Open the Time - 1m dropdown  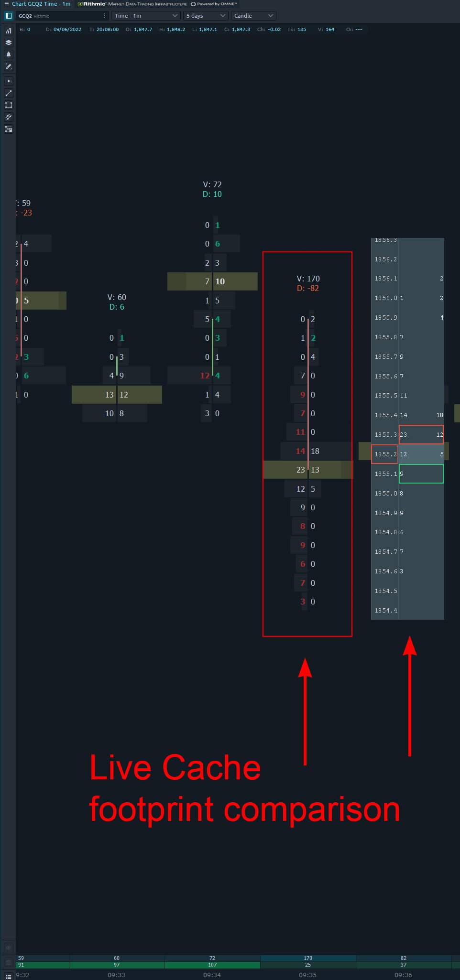pyautogui.click(x=146, y=16)
